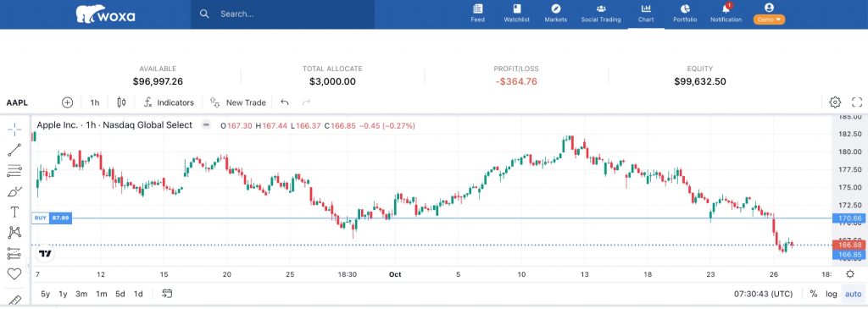Image resolution: width=868 pixels, height=309 pixels.
Task: Select the Fibonacci retracement tool
Action: click(x=14, y=171)
